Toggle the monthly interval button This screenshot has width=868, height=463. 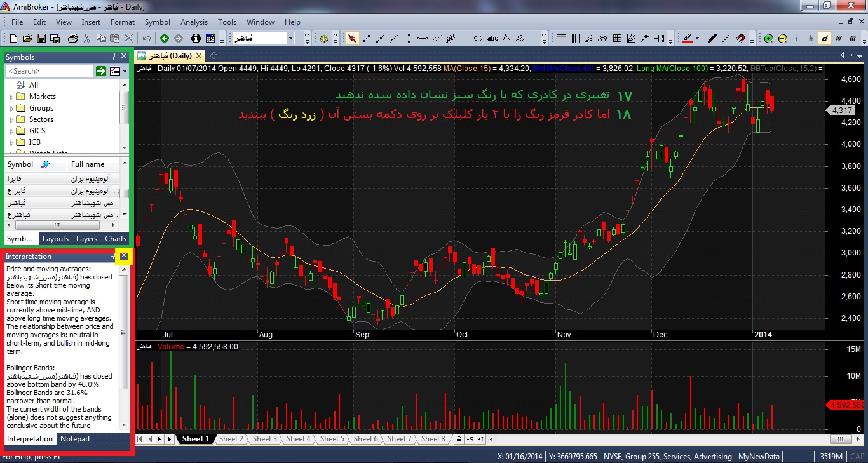click(852, 39)
